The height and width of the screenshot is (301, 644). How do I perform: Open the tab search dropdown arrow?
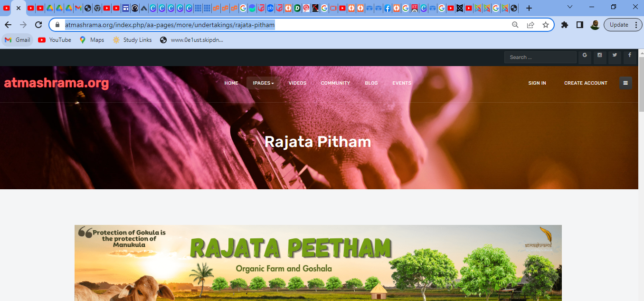(x=570, y=7)
